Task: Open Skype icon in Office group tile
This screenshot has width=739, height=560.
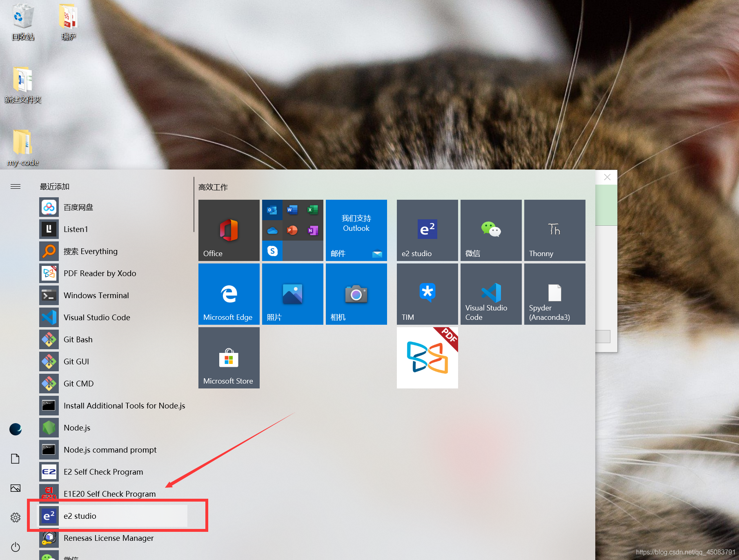Action: pos(272,251)
